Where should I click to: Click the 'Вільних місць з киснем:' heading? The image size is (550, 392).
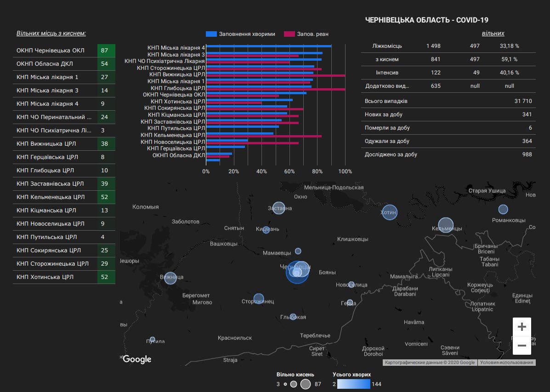point(51,34)
